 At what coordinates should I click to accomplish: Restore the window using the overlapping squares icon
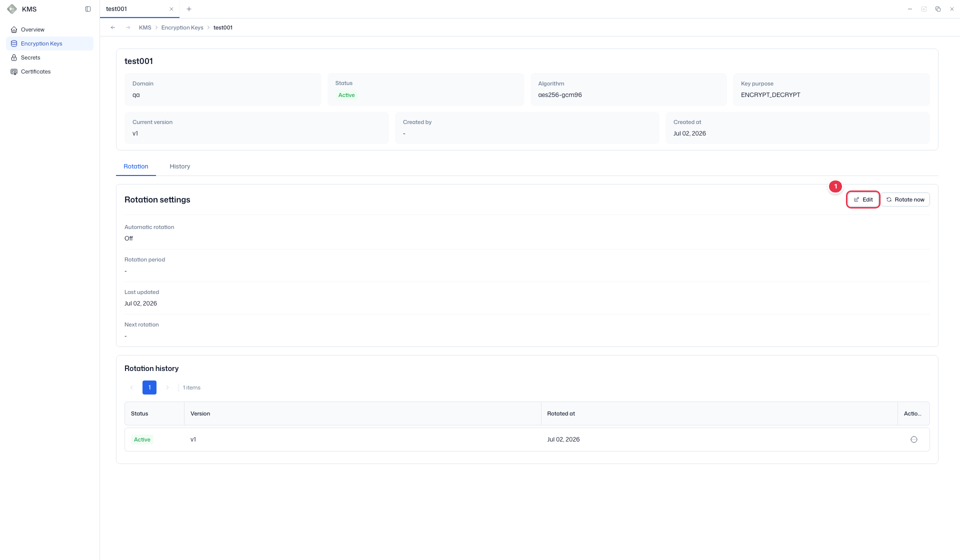coord(938,9)
